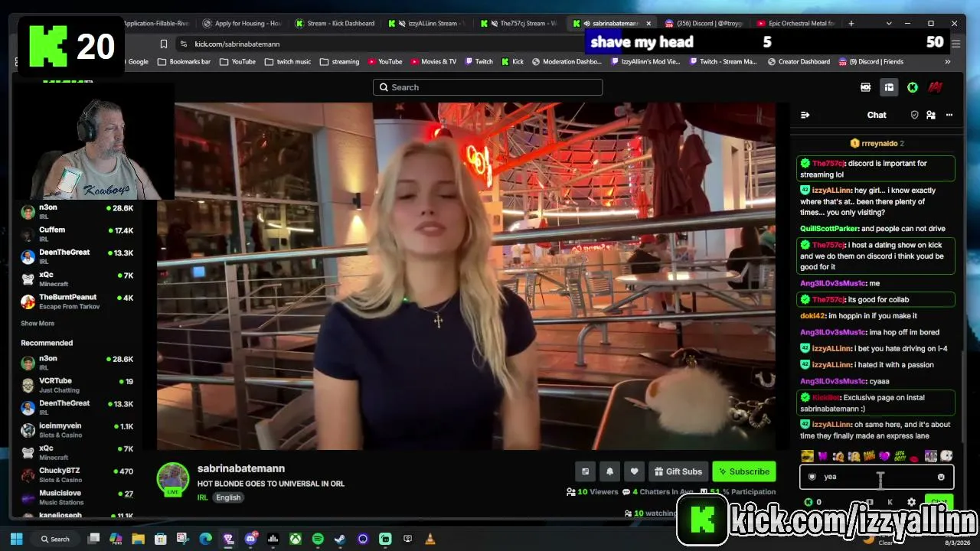Open chat rules shield icon

pyautogui.click(x=914, y=115)
